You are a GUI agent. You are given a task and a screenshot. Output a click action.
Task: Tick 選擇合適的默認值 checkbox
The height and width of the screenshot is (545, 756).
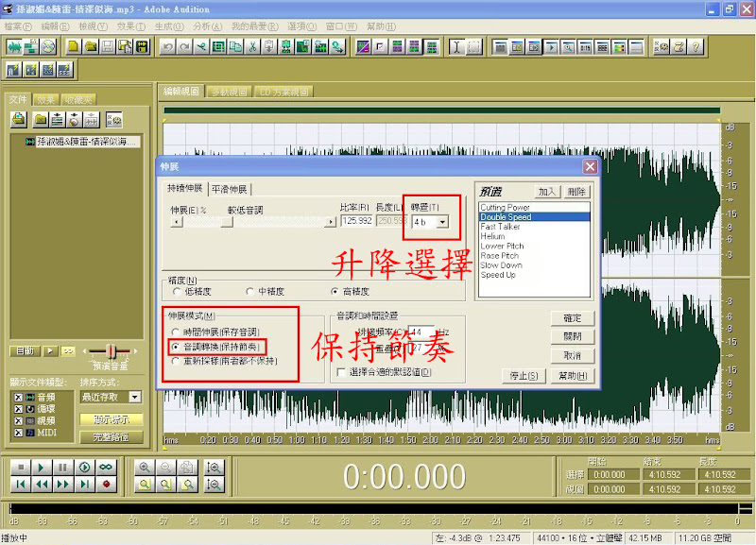coord(341,372)
